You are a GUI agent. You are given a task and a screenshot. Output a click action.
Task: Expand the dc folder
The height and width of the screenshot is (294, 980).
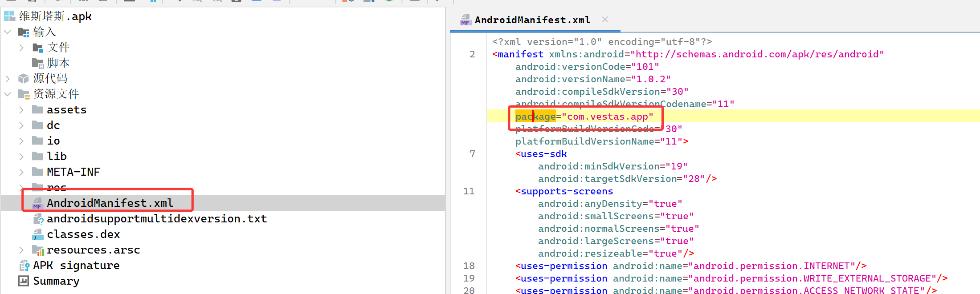21,125
